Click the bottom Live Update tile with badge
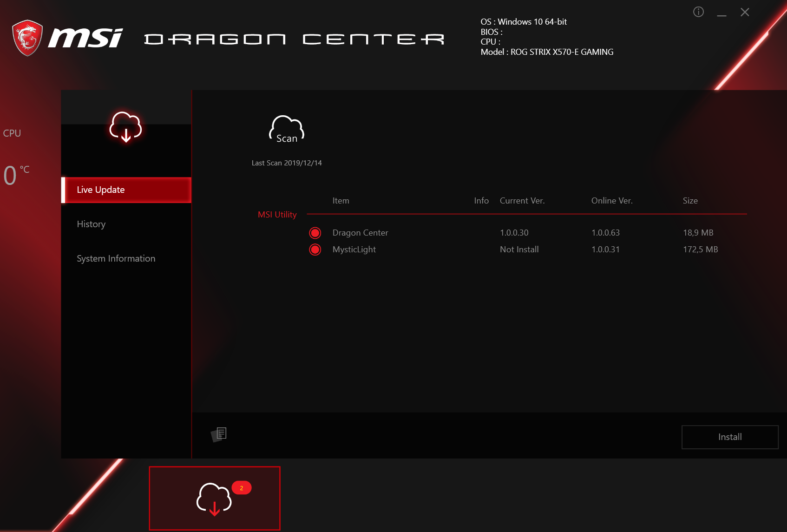Image resolution: width=787 pixels, height=532 pixels. point(215,498)
